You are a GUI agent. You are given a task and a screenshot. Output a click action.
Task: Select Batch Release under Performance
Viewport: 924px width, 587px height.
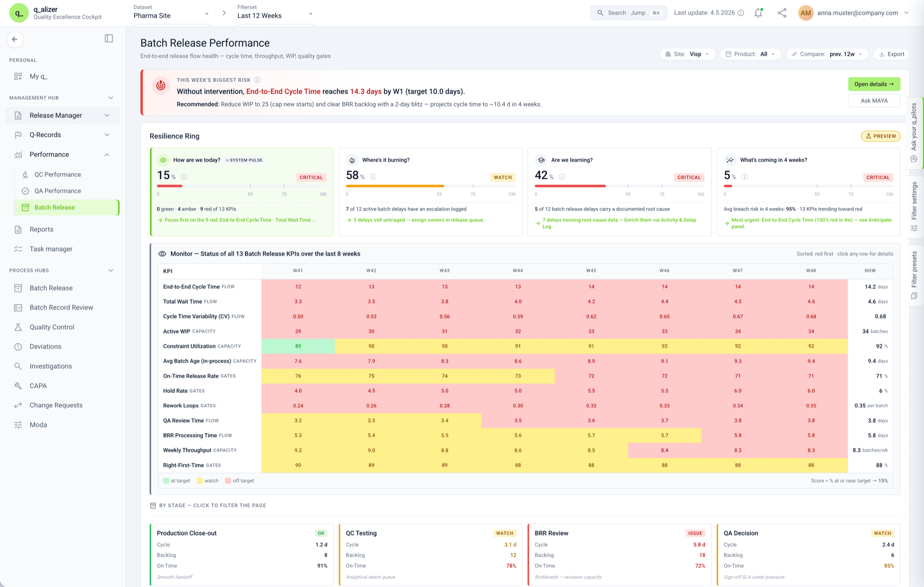[x=67, y=207]
